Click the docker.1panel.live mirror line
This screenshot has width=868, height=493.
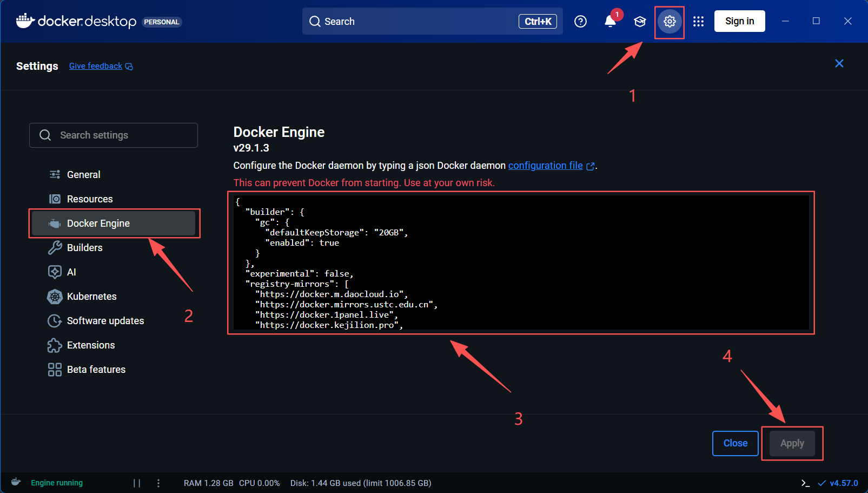327,315
